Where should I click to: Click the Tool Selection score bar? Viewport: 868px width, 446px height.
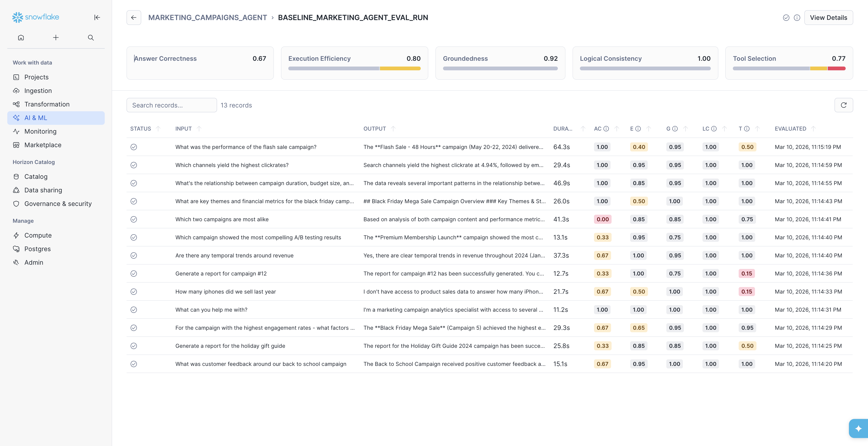pyautogui.click(x=789, y=68)
